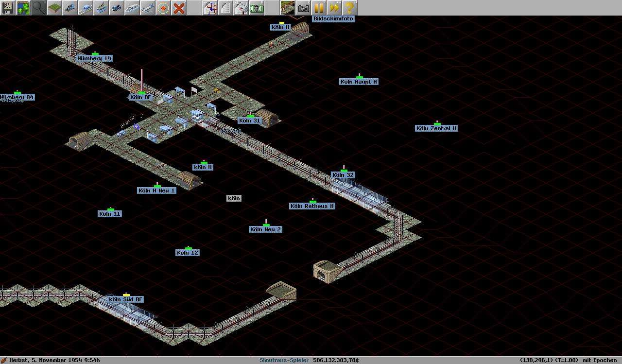Open the railway construction tools locomotive icon
This screenshot has width=622, height=364.
[x=70, y=8]
